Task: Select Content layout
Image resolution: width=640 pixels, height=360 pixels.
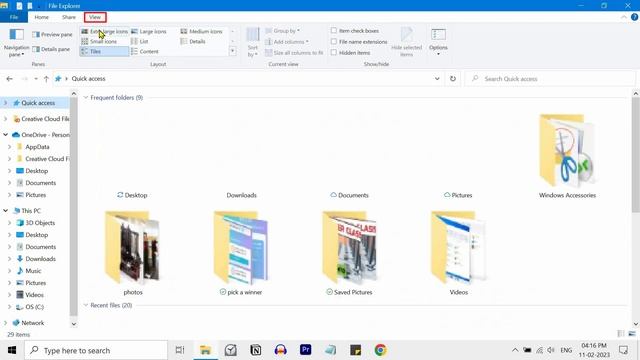Action: point(144,51)
